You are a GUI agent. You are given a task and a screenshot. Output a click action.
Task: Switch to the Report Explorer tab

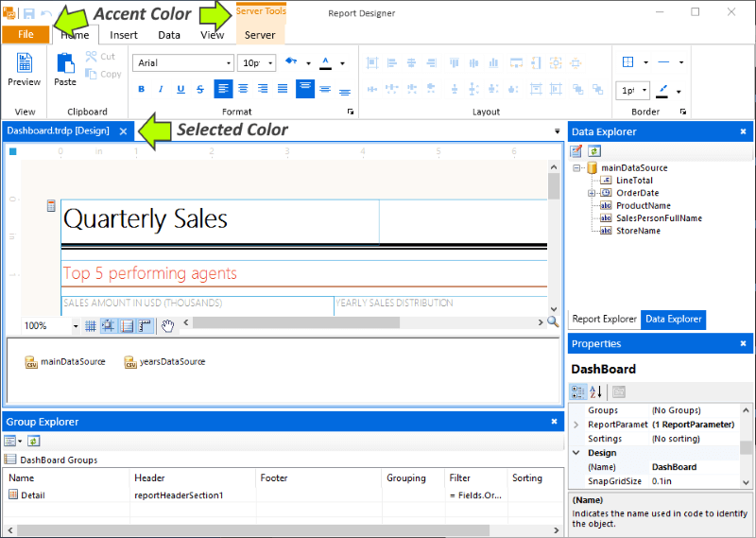pyautogui.click(x=605, y=319)
